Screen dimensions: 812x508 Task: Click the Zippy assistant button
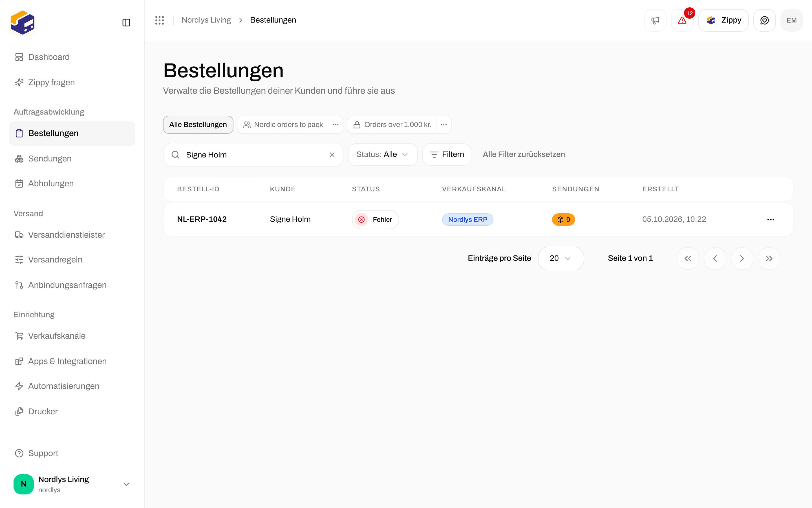tap(723, 20)
